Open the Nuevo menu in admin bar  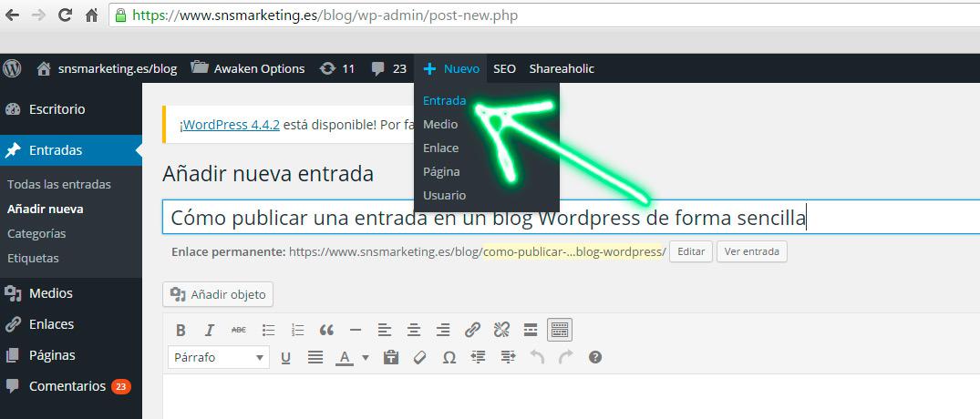(x=450, y=68)
